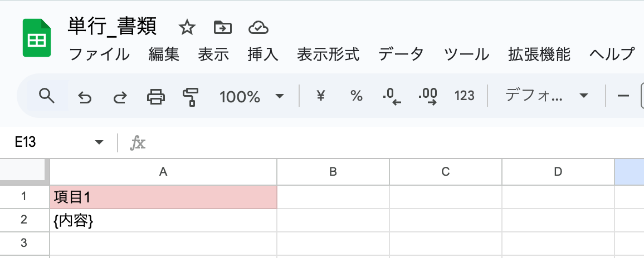Open the 100% zoom dropdown
This screenshot has width=644, height=258.
(x=251, y=97)
